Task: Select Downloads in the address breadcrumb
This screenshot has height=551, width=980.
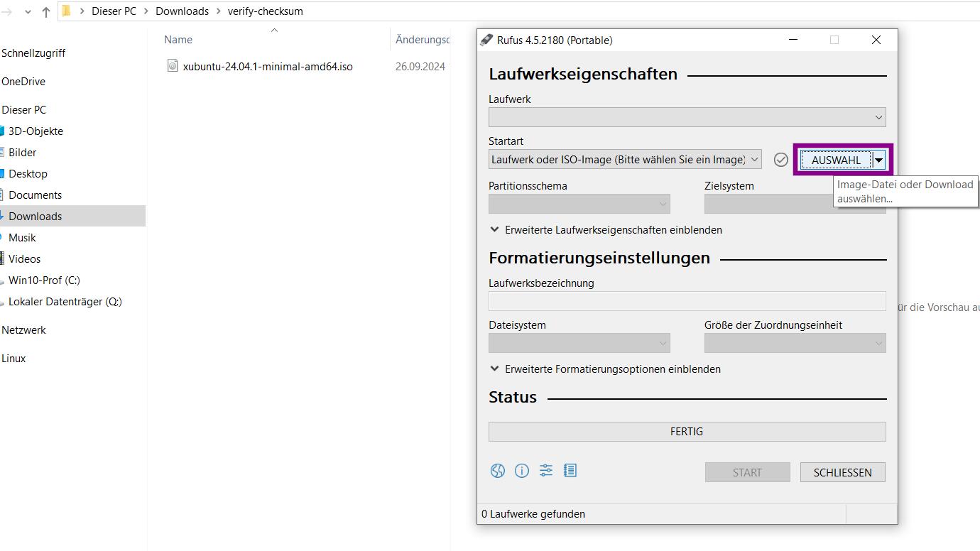Action: [183, 11]
